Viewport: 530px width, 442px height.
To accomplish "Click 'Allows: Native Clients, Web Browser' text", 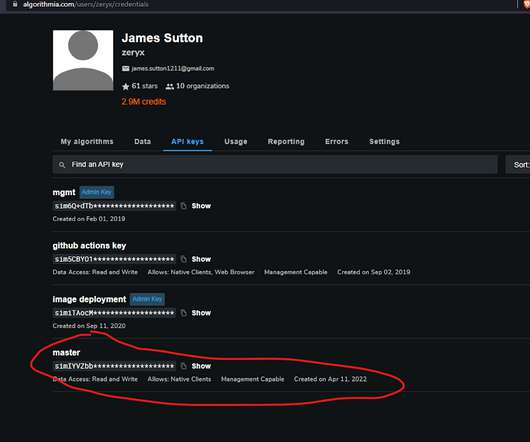I will click(201, 272).
